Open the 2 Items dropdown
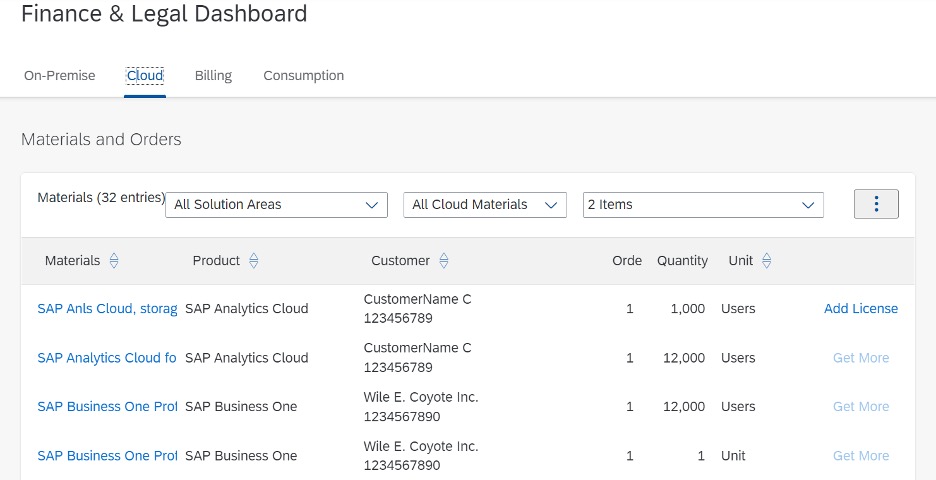This screenshot has height=480, width=936. click(703, 205)
